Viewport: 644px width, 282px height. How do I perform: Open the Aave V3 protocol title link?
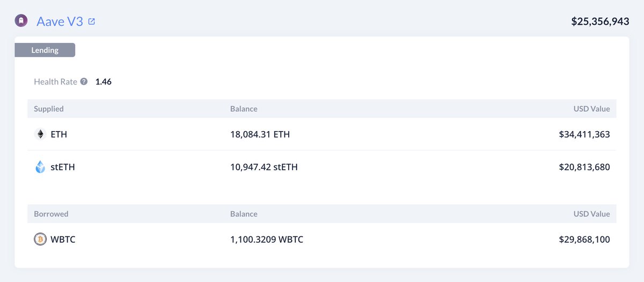(60, 21)
